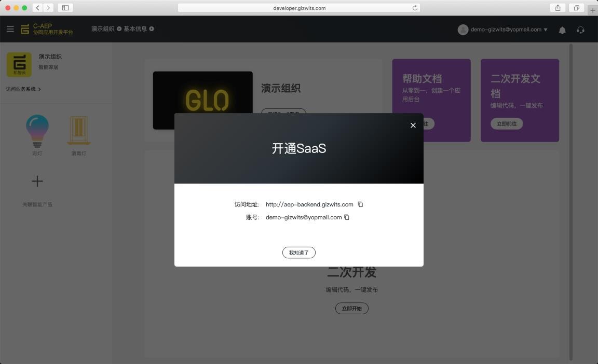Copy the account email with copy icon
598x364 pixels.
coord(347,217)
